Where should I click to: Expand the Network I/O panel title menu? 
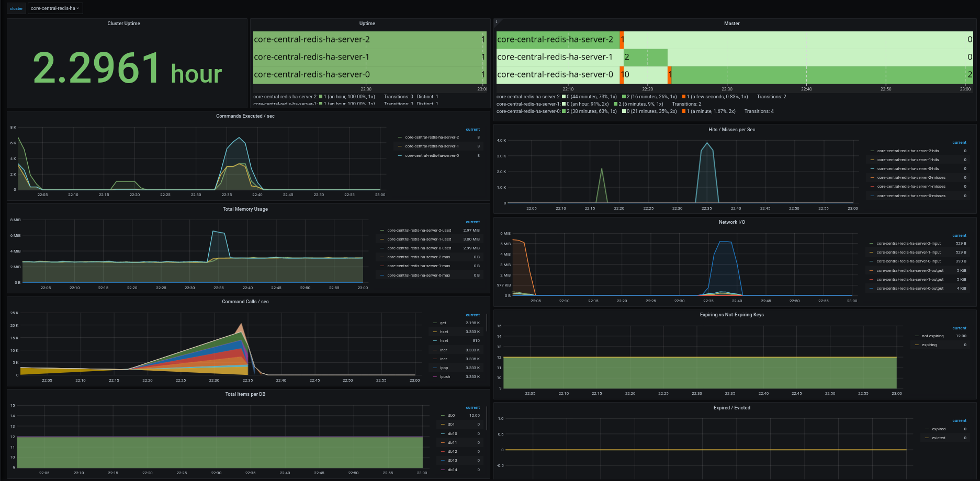[731, 222]
